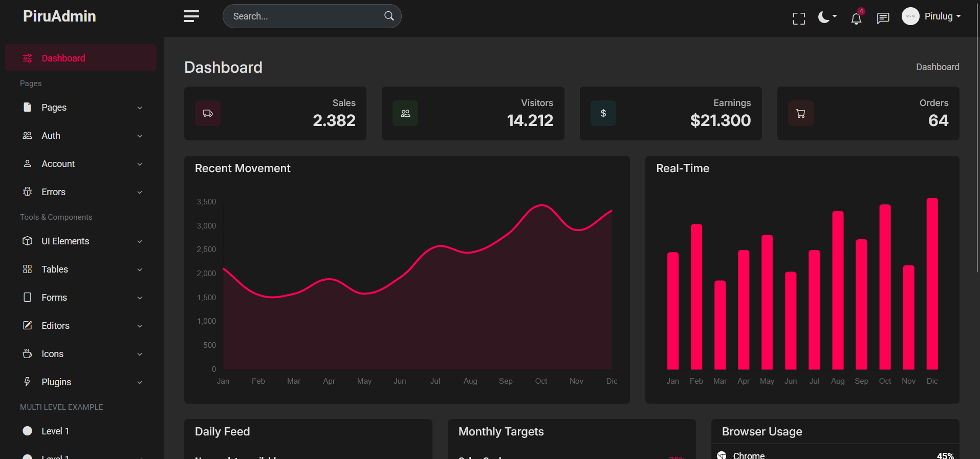Click the Orders shopping cart icon
Screen dimensions: 980x459
[801, 113]
